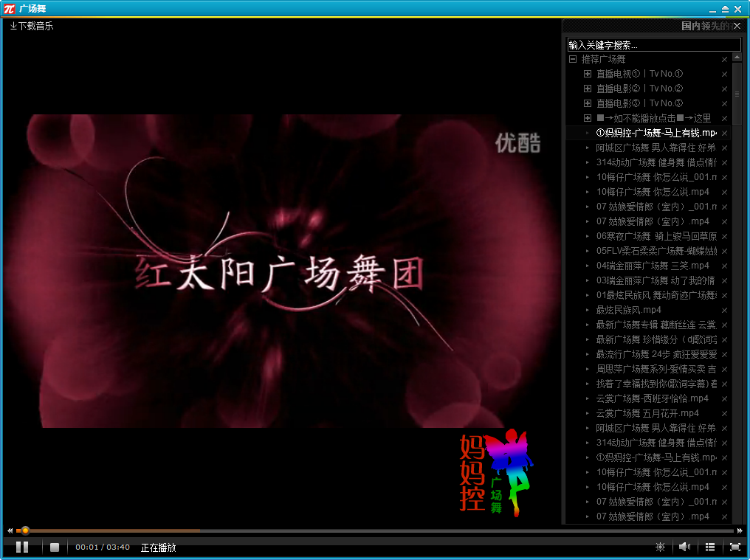Image resolution: width=750 pixels, height=560 pixels.
Task: Click the seek bar progress knob
Action: [25, 530]
